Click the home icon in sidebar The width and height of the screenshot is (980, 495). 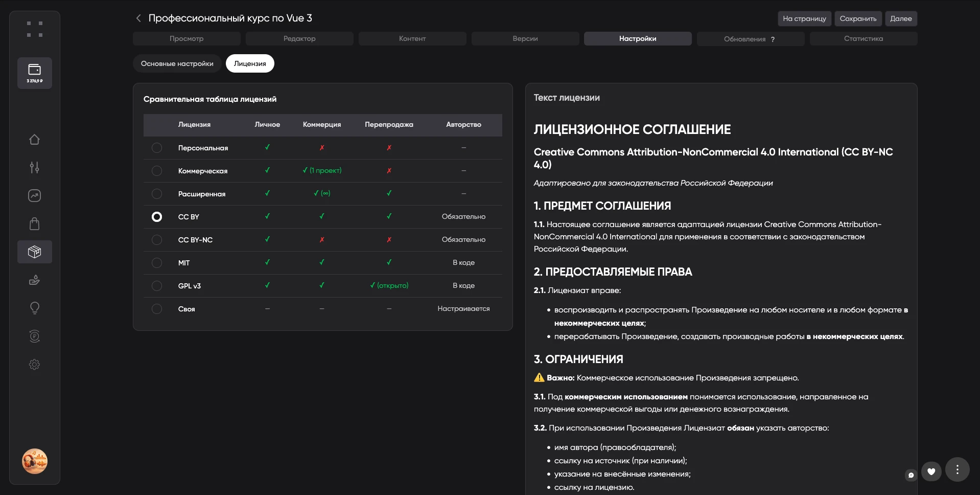coord(34,140)
